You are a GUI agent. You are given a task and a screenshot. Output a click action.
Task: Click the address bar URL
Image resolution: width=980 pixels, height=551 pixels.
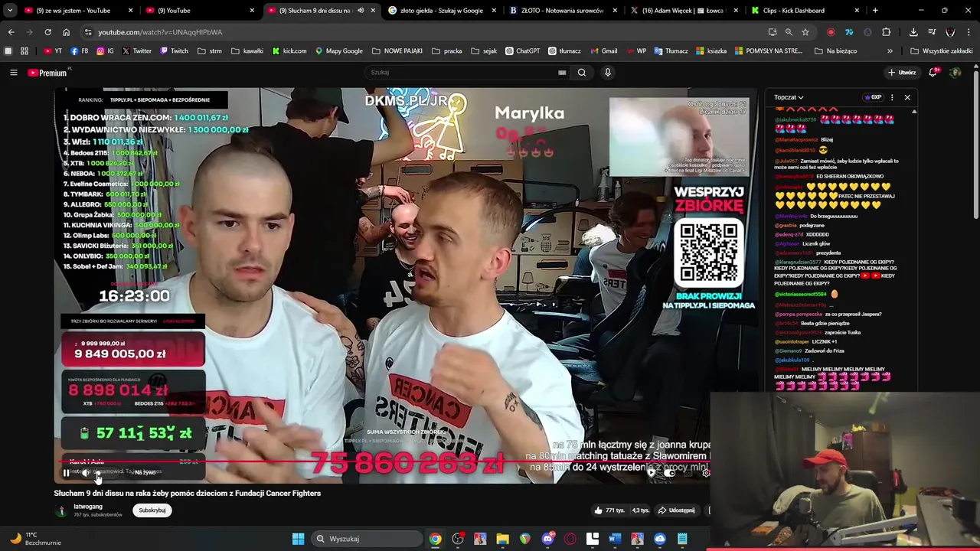tap(160, 32)
